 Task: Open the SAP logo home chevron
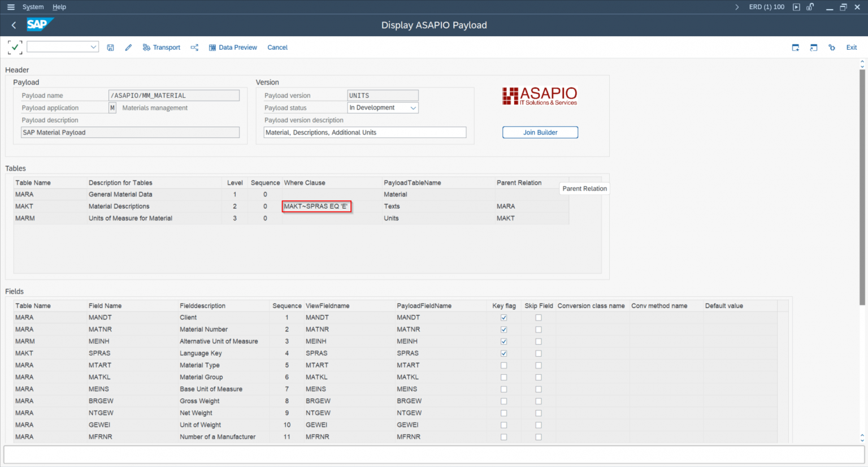[13, 25]
